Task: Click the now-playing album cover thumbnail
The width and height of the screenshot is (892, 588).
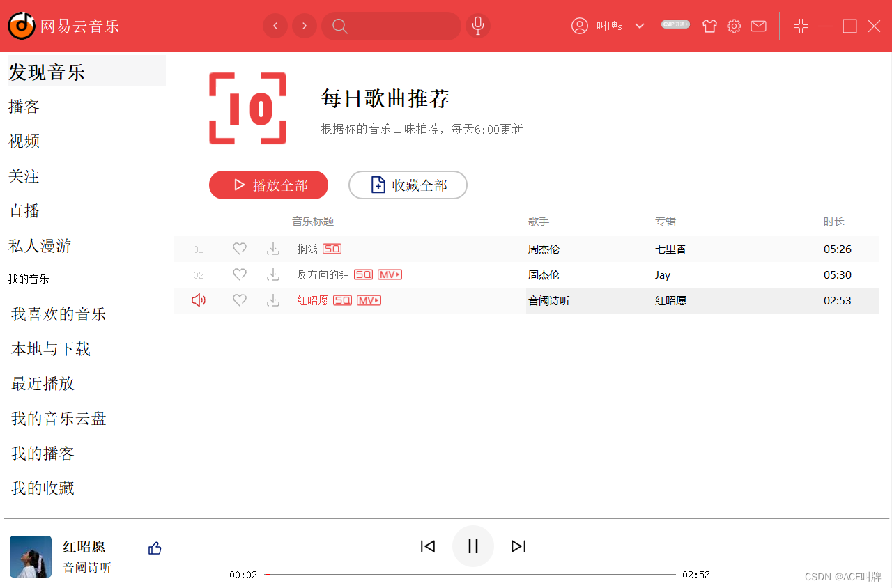Action: click(31, 557)
